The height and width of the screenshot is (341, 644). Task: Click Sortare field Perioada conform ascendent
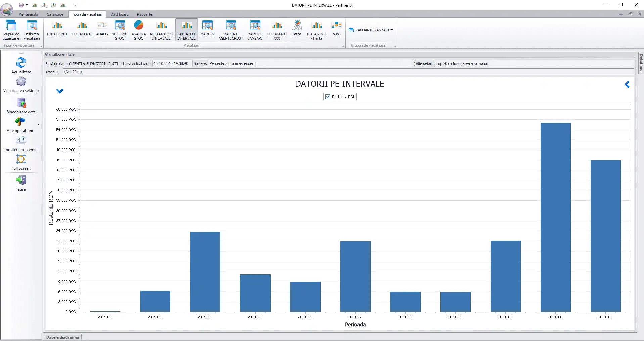(x=311, y=63)
